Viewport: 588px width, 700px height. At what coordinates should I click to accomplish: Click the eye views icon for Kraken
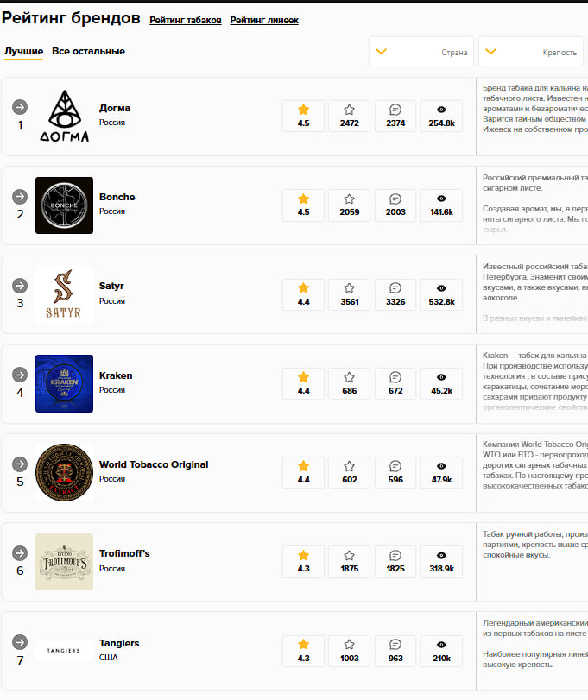click(441, 377)
